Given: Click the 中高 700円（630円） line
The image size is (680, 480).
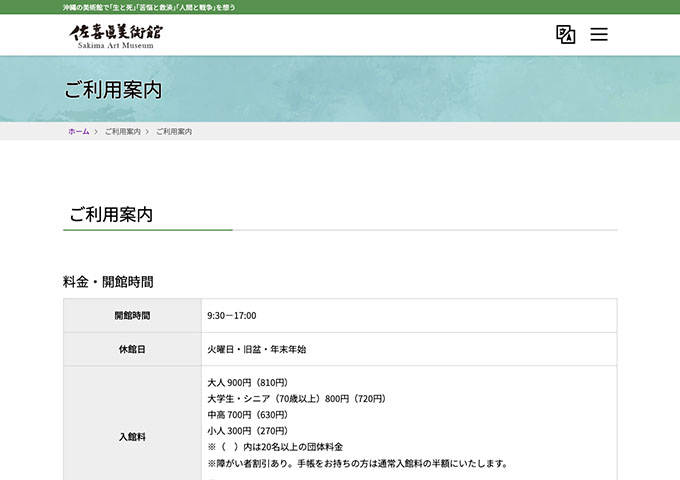Looking at the screenshot, I should [x=248, y=415].
